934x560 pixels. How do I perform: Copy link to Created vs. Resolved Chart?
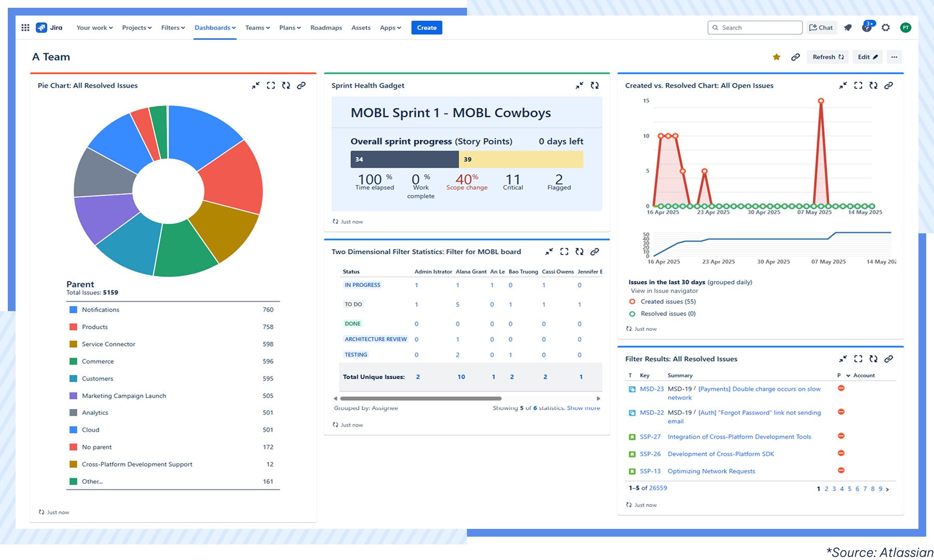[x=888, y=86]
